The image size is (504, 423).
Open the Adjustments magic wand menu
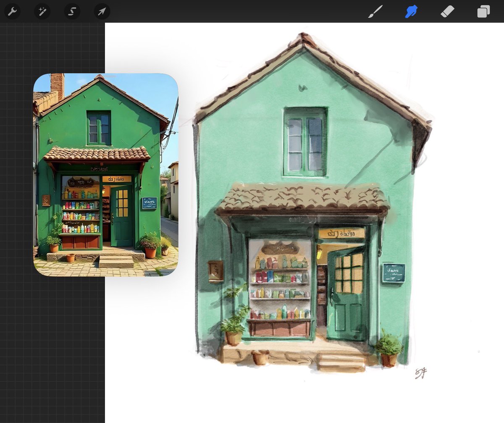click(42, 11)
